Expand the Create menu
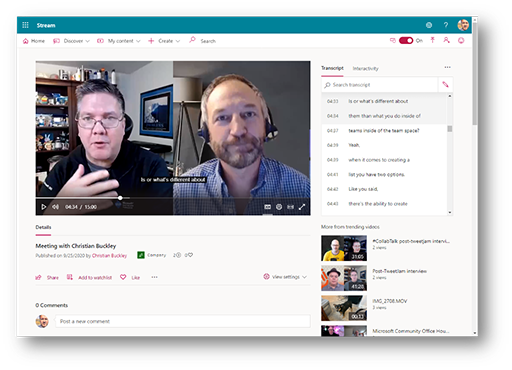Viewport: 512px width, 370px height. [164, 41]
